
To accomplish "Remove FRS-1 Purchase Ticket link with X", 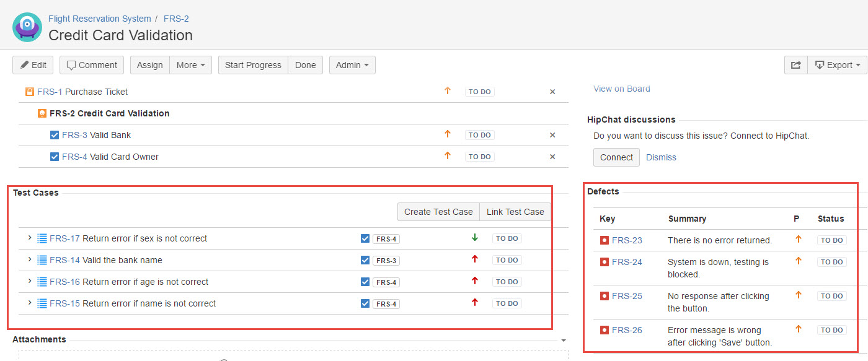I will 552,92.
